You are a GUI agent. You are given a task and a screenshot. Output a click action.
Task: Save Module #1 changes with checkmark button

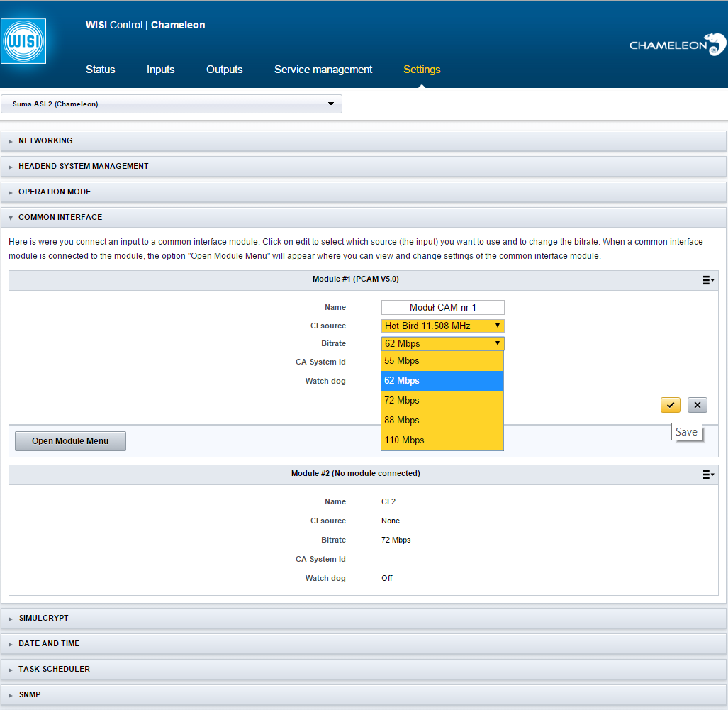tap(671, 405)
